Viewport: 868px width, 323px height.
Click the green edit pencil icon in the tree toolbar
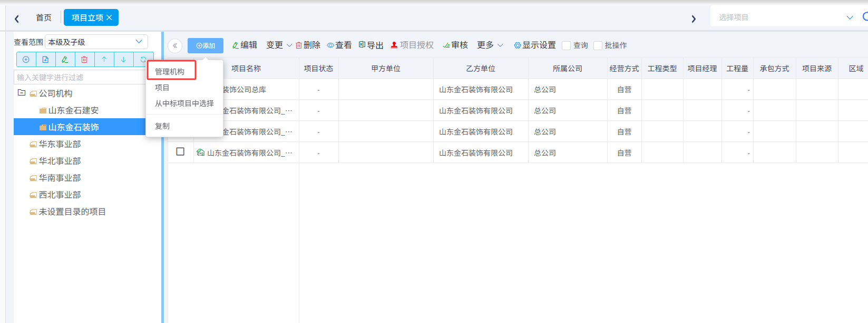[x=65, y=60]
